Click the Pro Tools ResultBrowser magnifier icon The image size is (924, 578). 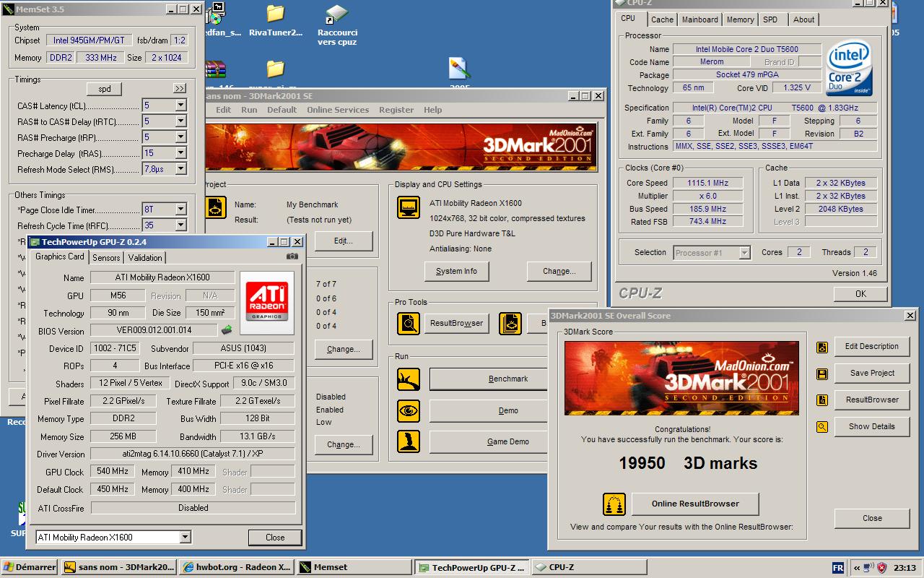(x=409, y=324)
